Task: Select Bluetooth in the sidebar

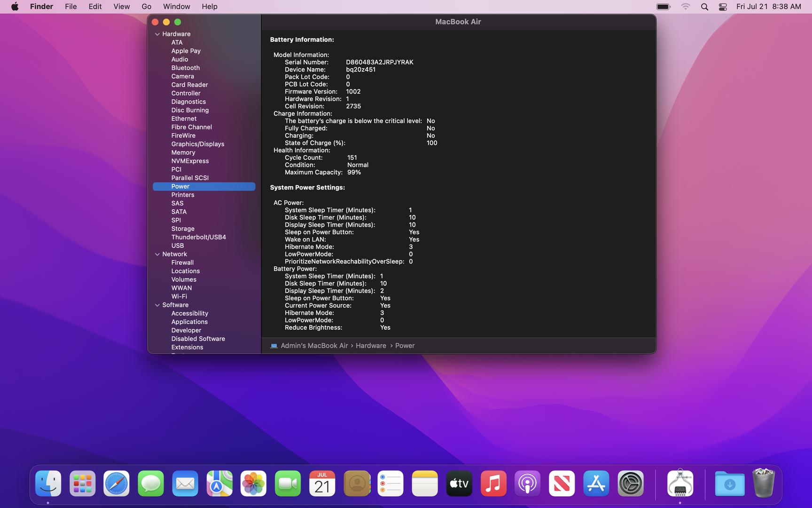Action: 186,68
